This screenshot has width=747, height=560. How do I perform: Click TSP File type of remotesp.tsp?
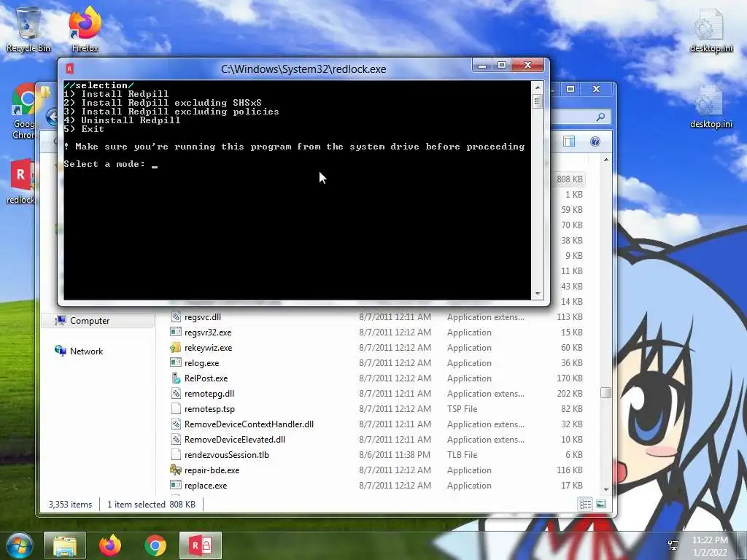click(462, 408)
